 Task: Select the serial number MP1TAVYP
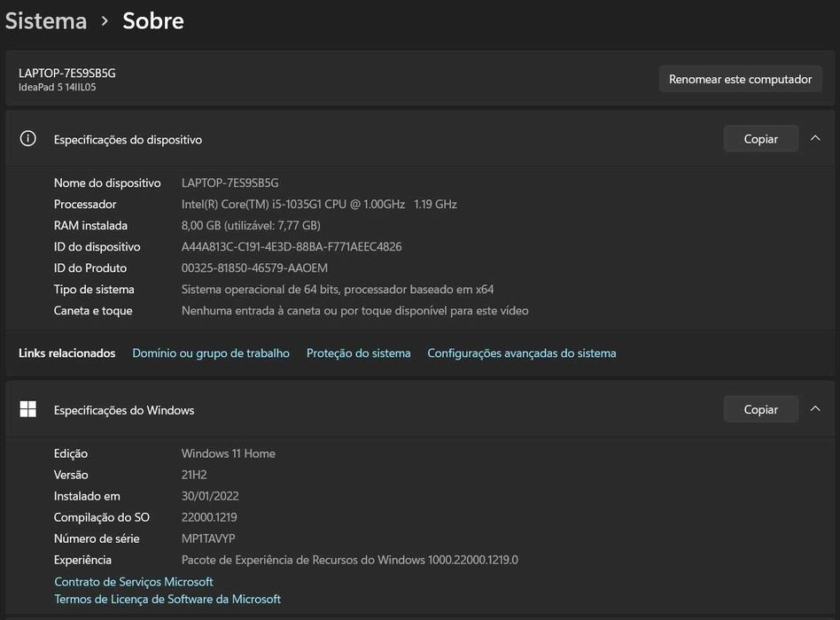[x=208, y=539]
